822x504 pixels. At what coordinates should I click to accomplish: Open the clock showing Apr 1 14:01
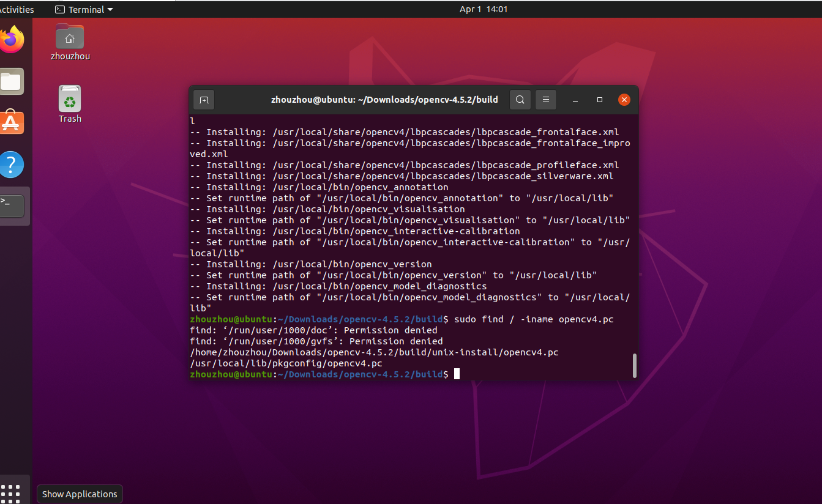pos(484,9)
